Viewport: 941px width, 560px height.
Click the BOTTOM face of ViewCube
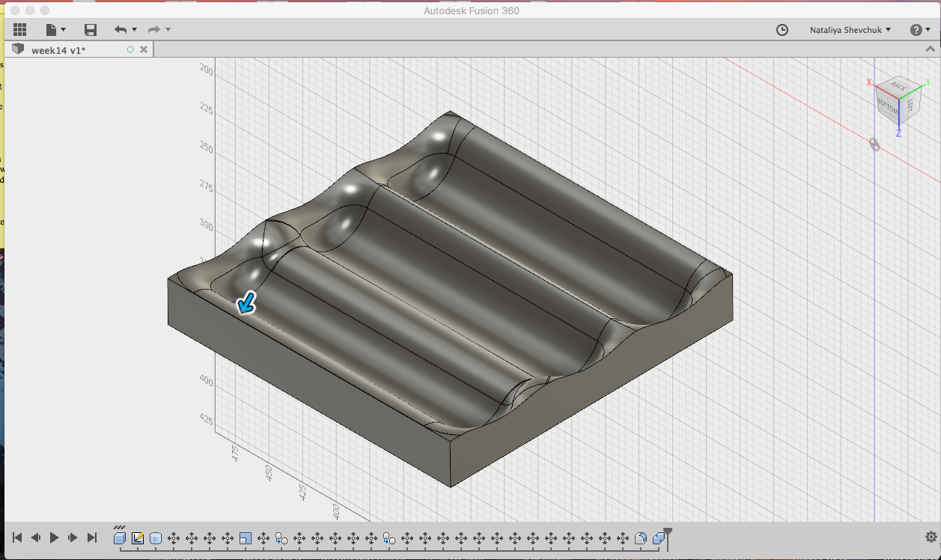pyautogui.click(x=886, y=106)
